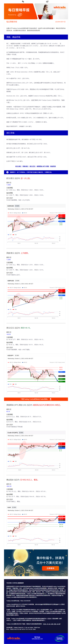The height and width of the screenshot is (644, 71).
Task: Click the chat bubble icon at page top
Action: [23, 1]
